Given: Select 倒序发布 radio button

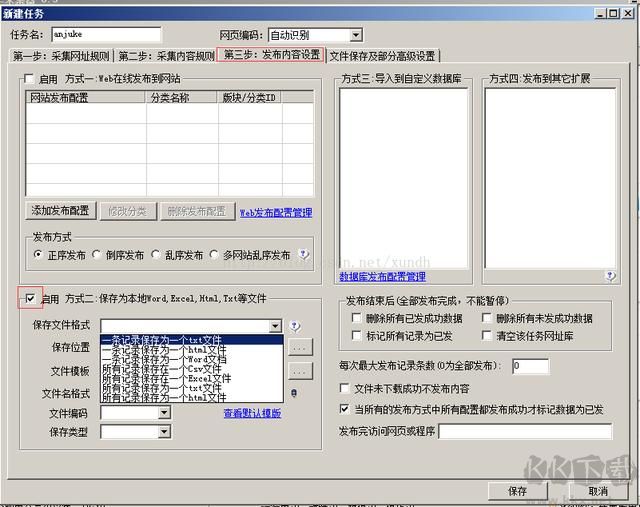Looking at the screenshot, I should [x=97, y=255].
